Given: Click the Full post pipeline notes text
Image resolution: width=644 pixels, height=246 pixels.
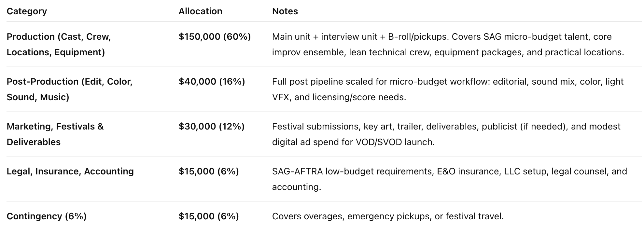Looking at the screenshot, I should pyautogui.click(x=448, y=89).
